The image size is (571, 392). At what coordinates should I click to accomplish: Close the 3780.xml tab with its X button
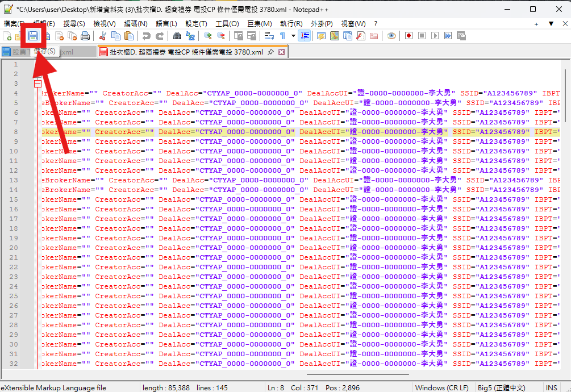point(281,52)
